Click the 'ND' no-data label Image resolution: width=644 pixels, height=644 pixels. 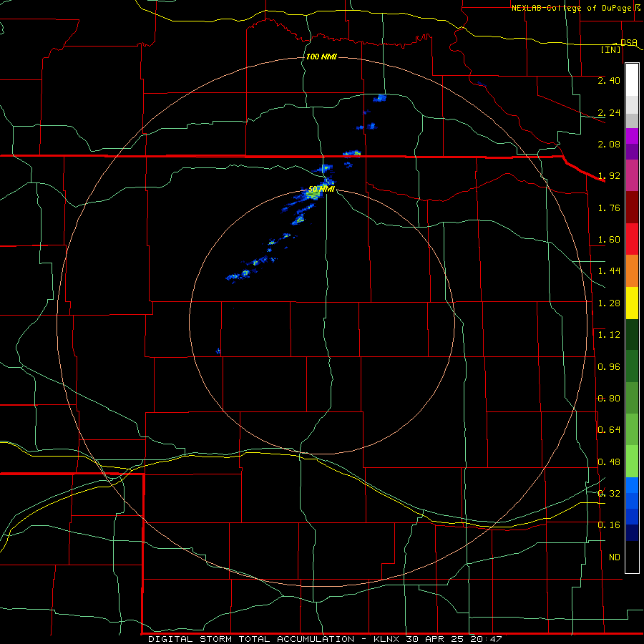[x=615, y=557]
